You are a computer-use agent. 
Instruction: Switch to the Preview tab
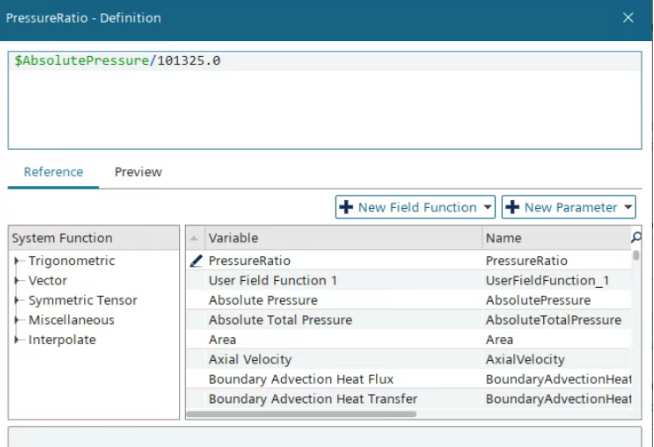click(138, 172)
